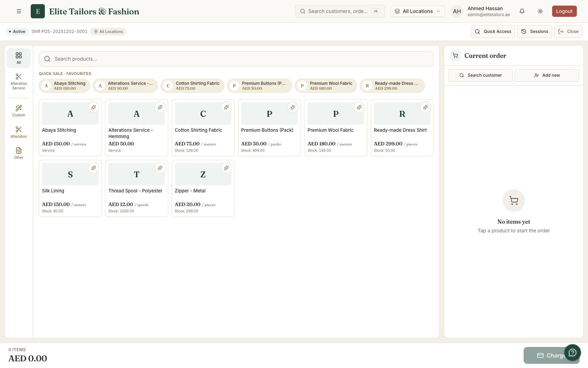Click Search customer in Current order
Image resolution: width=588 pixels, height=368 pixels.
coord(481,75)
